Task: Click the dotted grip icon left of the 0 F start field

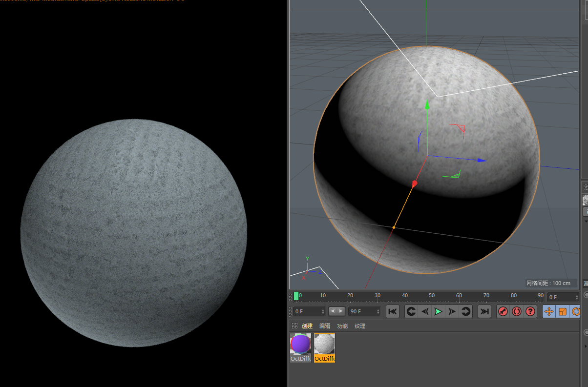Action: click(291, 311)
